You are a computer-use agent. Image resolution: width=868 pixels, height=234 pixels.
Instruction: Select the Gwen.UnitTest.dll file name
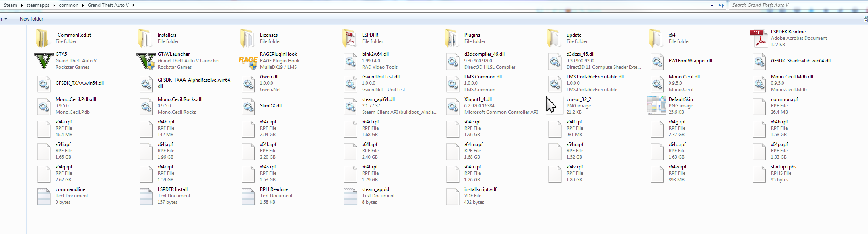(x=381, y=77)
